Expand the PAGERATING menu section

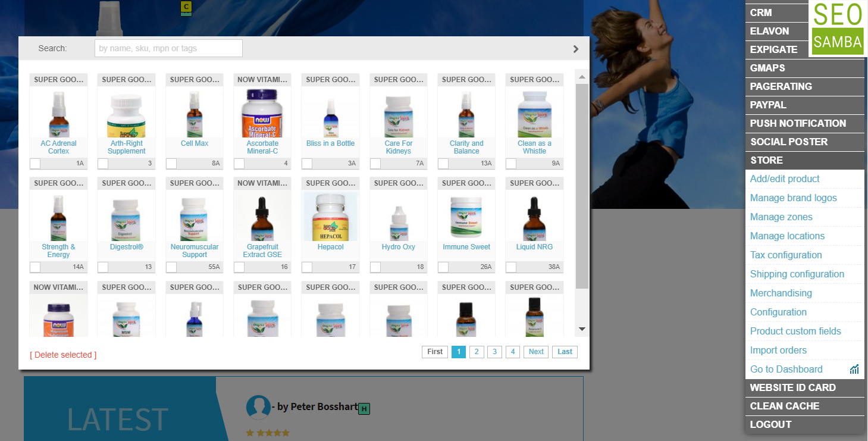(x=805, y=86)
